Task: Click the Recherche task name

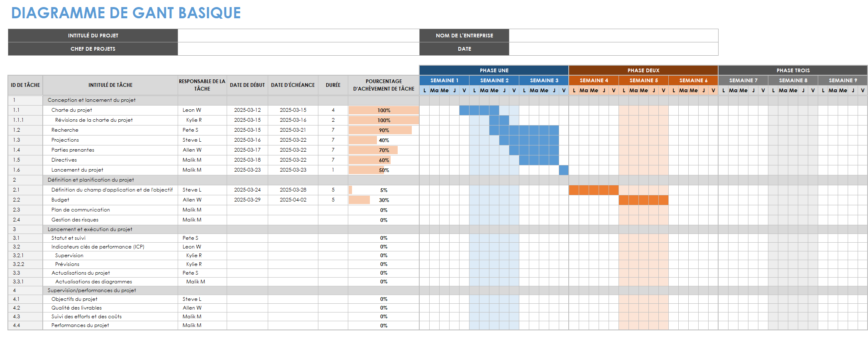Action: (x=65, y=130)
